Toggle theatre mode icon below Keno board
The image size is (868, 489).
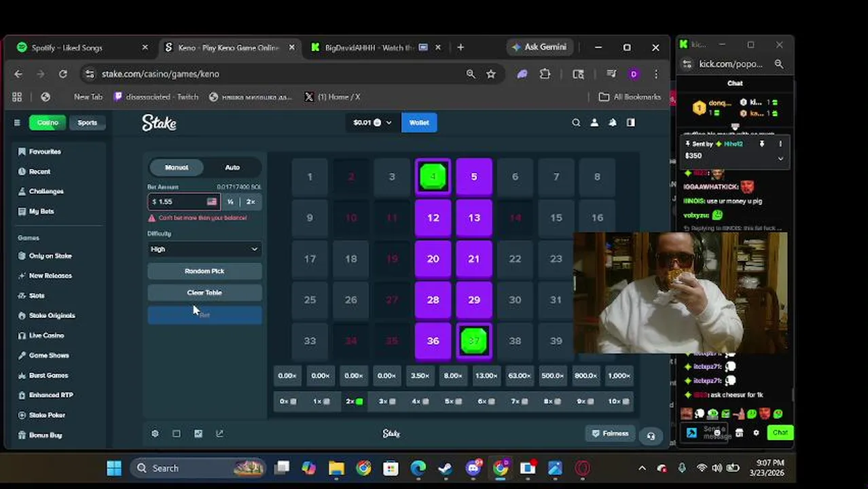pyautogui.click(x=177, y=434)
